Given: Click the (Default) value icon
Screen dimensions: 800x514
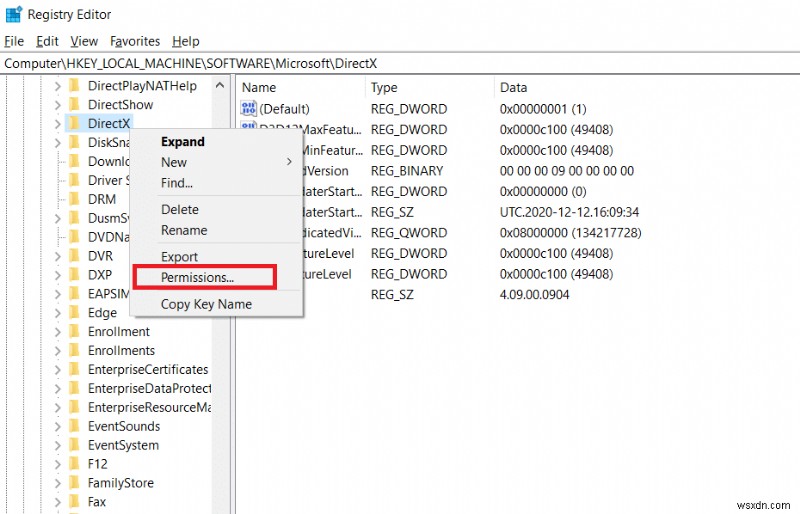Looking at the screenshot, I should 248,108.
